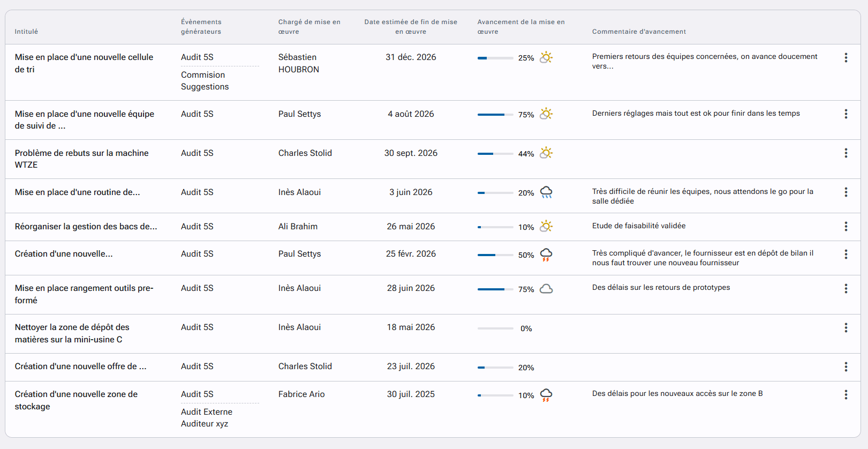
Task: Click comment about 'nouveaux accès sur le zone B'
Action: (x=677, y=394)
